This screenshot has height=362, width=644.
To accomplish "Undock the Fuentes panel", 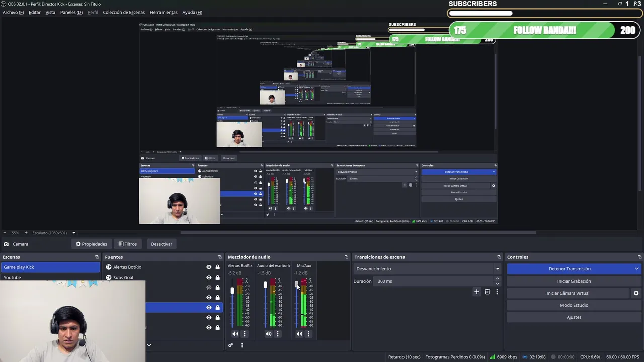I will pos(219,257).
